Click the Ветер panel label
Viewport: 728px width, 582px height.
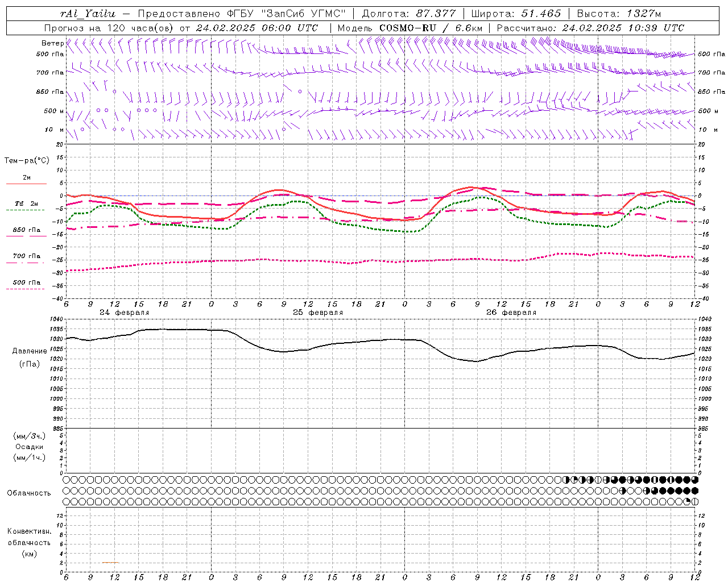tap(52, 43)
